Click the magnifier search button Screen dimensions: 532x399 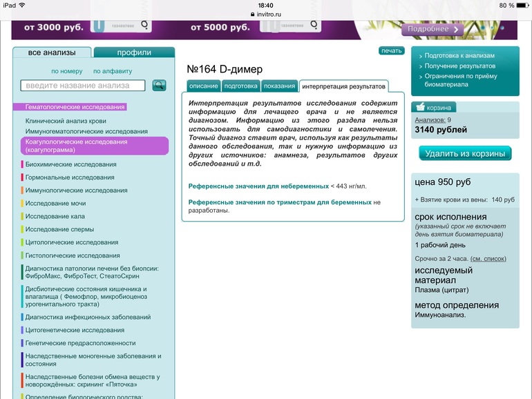tap(159, 85)
